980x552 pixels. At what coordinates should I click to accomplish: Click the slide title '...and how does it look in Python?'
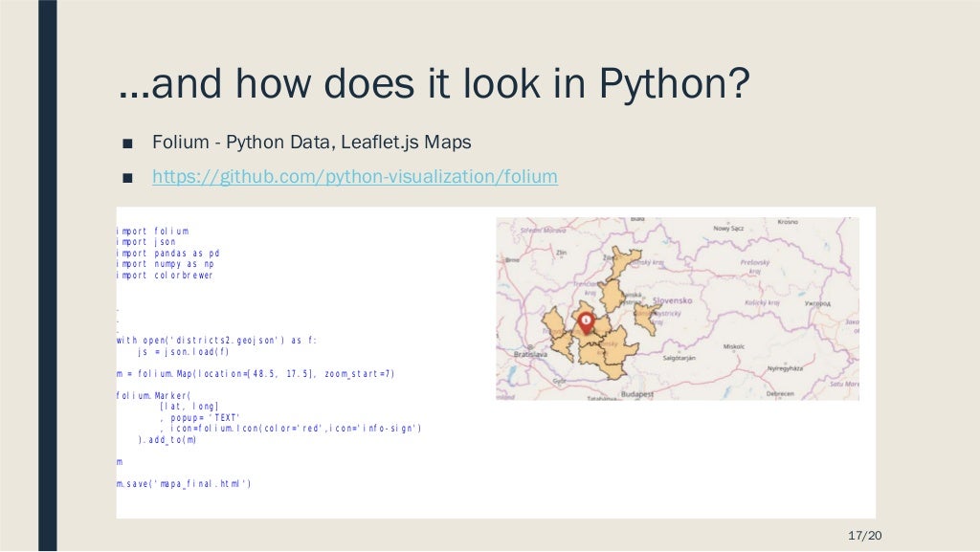pos(434,83)
